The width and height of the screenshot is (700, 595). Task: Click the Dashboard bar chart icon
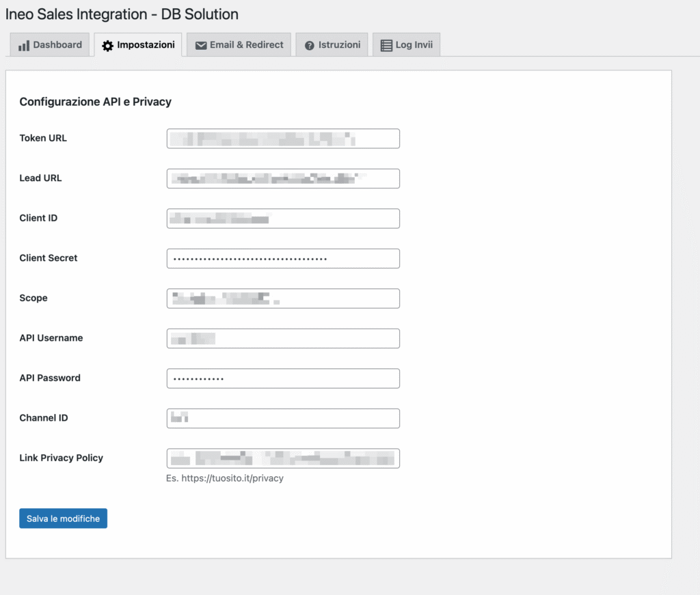(24, 46)
